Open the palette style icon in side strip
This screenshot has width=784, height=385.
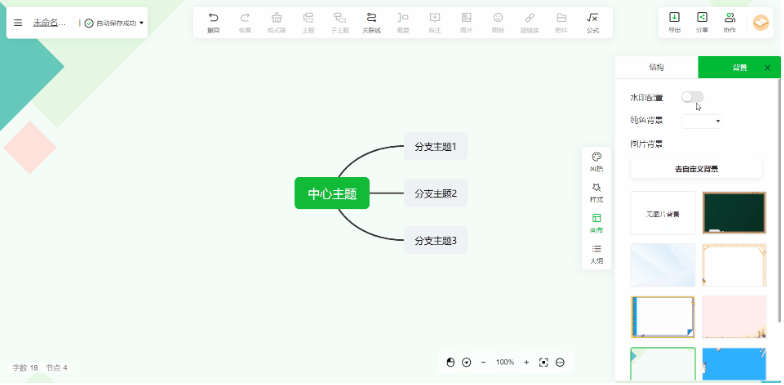[x=596, y=157]
